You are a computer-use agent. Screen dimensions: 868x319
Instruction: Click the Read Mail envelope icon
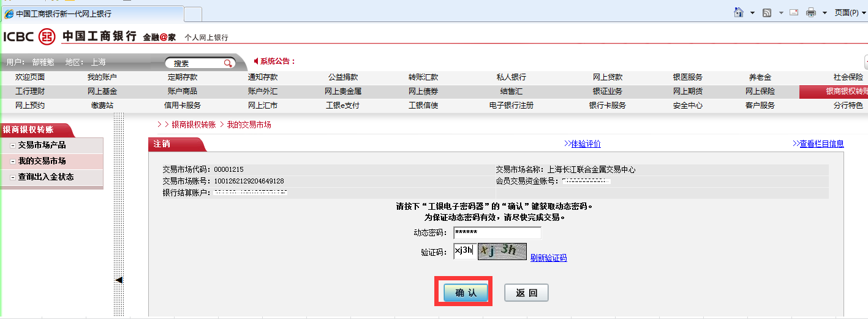(794, 12)
